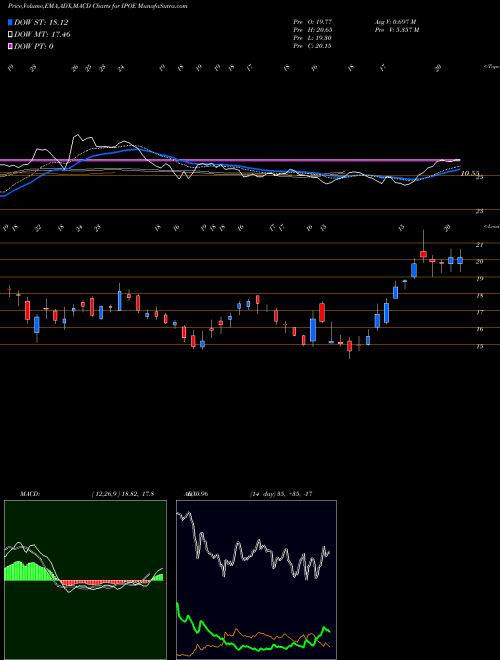Open the MACD histogram chart panel

pos(85,580)
